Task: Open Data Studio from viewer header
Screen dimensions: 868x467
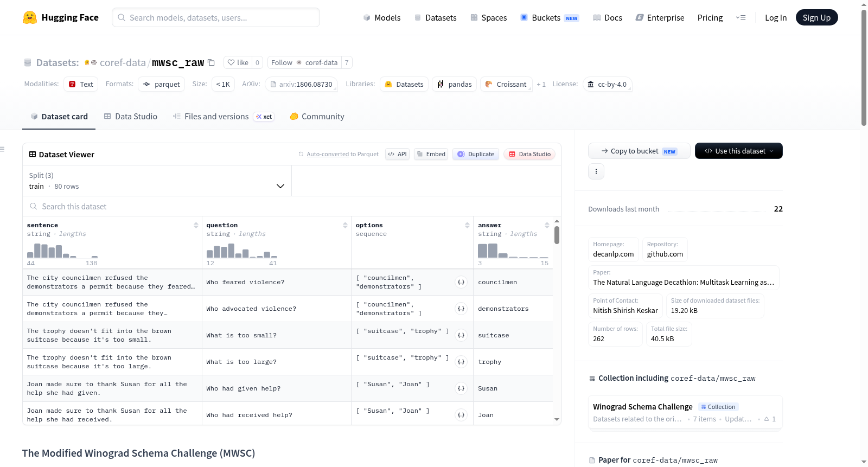Action: [529, 154]
